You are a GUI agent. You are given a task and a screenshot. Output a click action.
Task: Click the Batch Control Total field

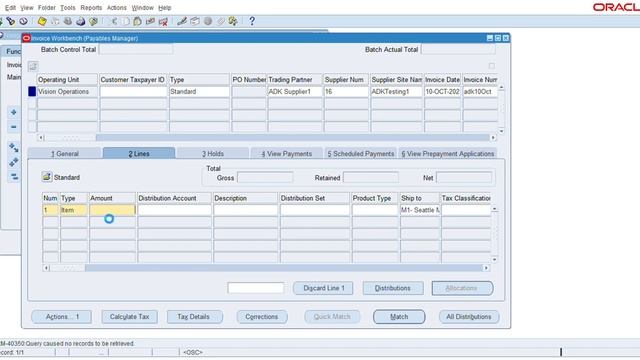pyautogui.click(x=136, y=49)
